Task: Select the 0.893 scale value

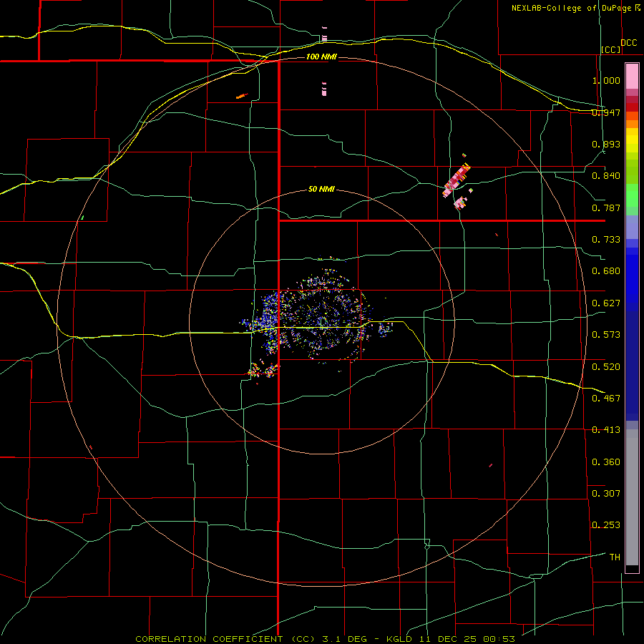Action: point(606,144)
